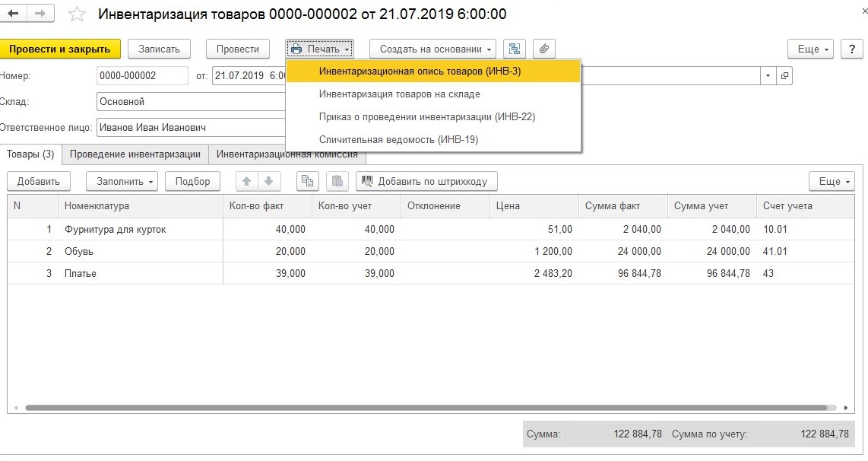Click the copy rows icon

tap(307, 181)
